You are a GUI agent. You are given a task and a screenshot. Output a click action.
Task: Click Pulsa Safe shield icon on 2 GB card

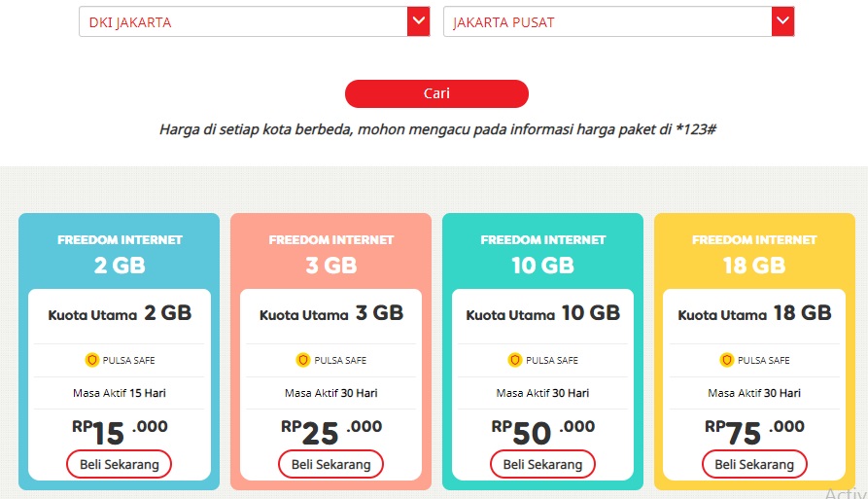pos(92,360)
